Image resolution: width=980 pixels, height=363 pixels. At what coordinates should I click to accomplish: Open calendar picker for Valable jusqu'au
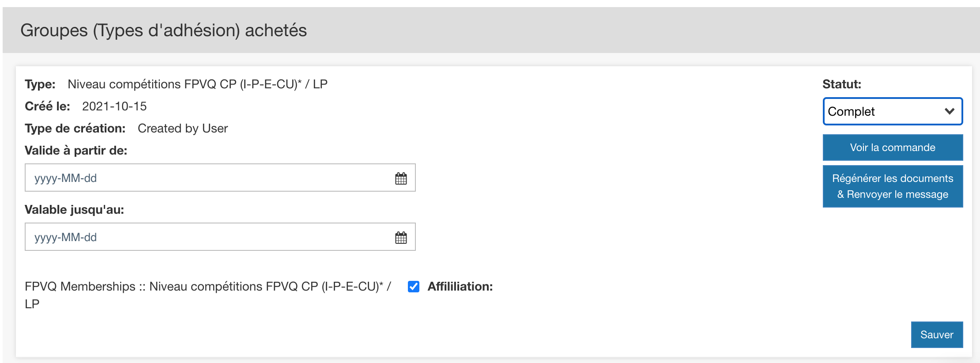point(401,238)
